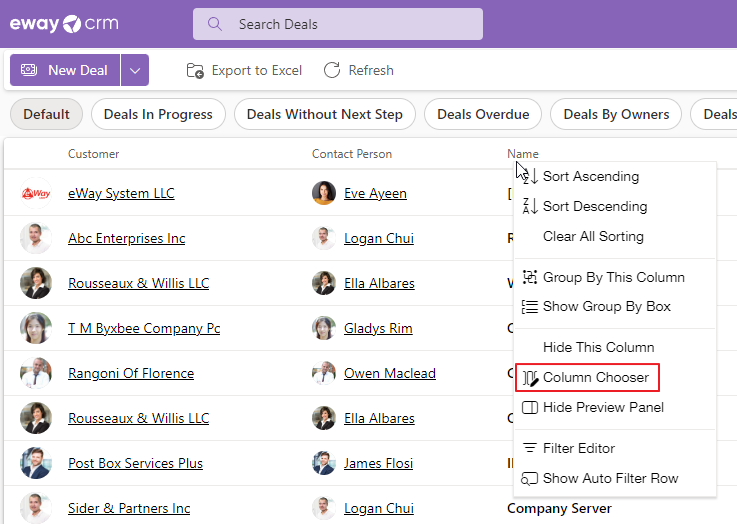Screen dimensions: 737x524
Task: Click the Export to Excel label
Action: click(257, 70)
